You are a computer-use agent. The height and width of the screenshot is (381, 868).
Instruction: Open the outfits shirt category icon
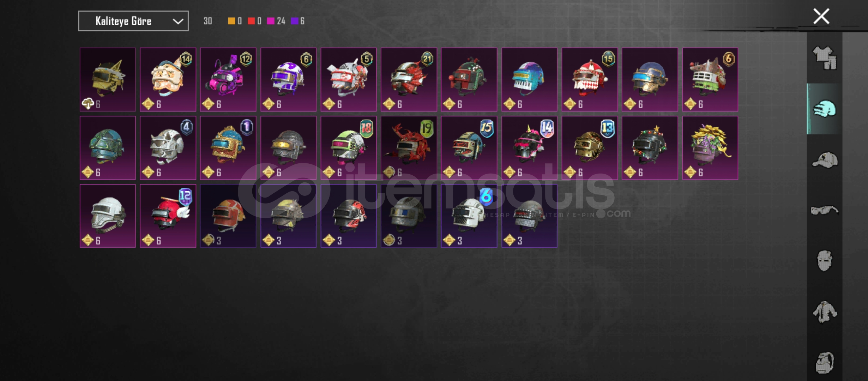[825, 58]
